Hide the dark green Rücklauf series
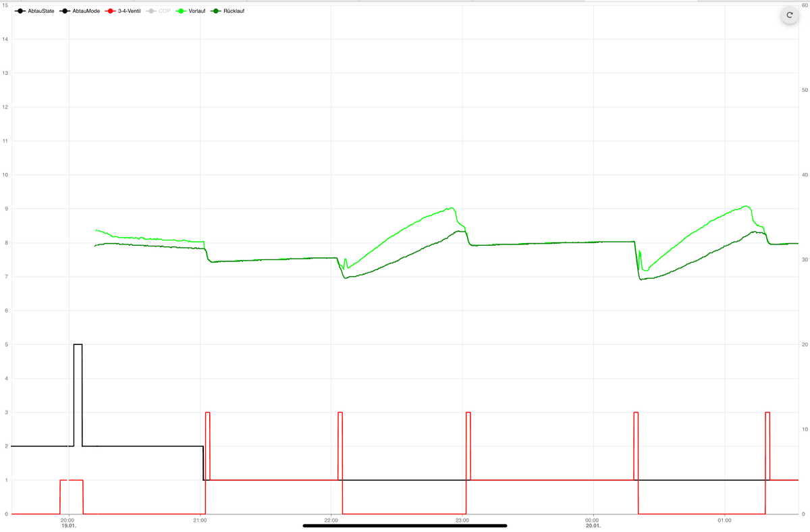 pyautogui.click(x=227, y=11)
